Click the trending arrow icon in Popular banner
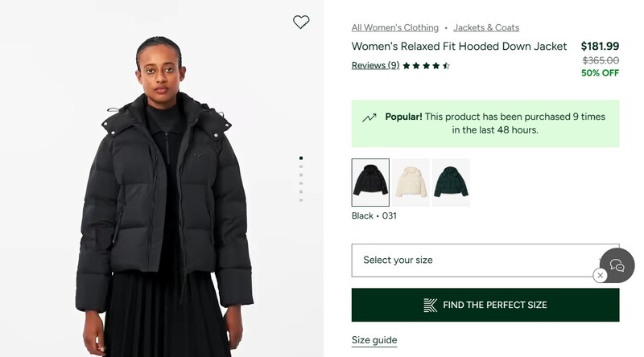644x357 pixels. (369, 117)
